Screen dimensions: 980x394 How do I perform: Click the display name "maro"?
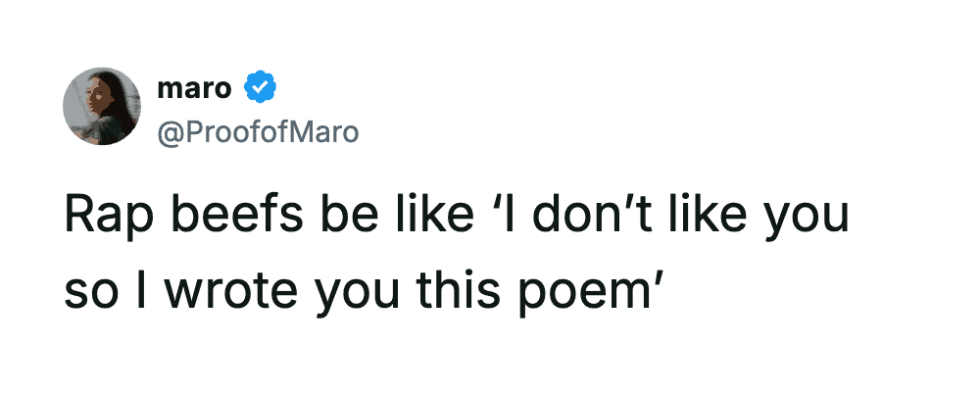point(194,89)
